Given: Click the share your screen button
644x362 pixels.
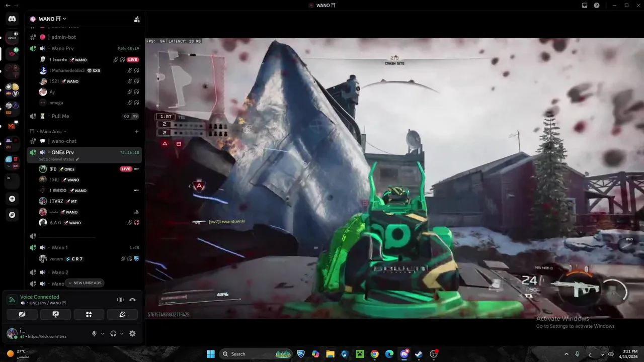Looking at the screenshot, I should (x=56, y=314).
